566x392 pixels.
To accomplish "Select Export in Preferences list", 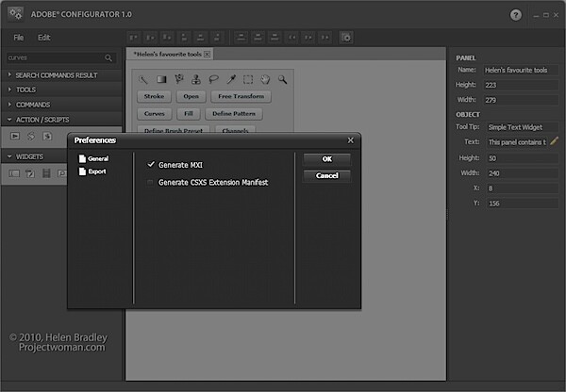I will tap(92, 171).
